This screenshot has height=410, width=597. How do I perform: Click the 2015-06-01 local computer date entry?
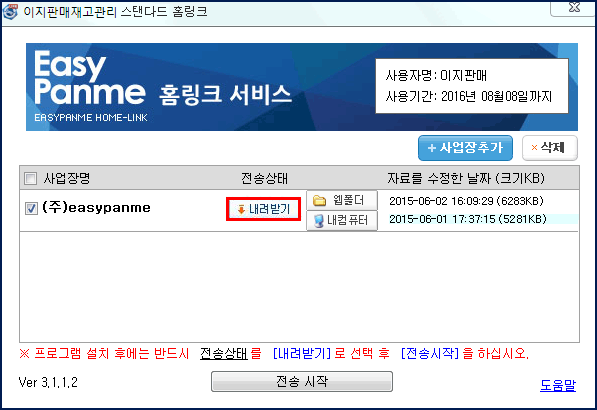(x=468, y=219)
